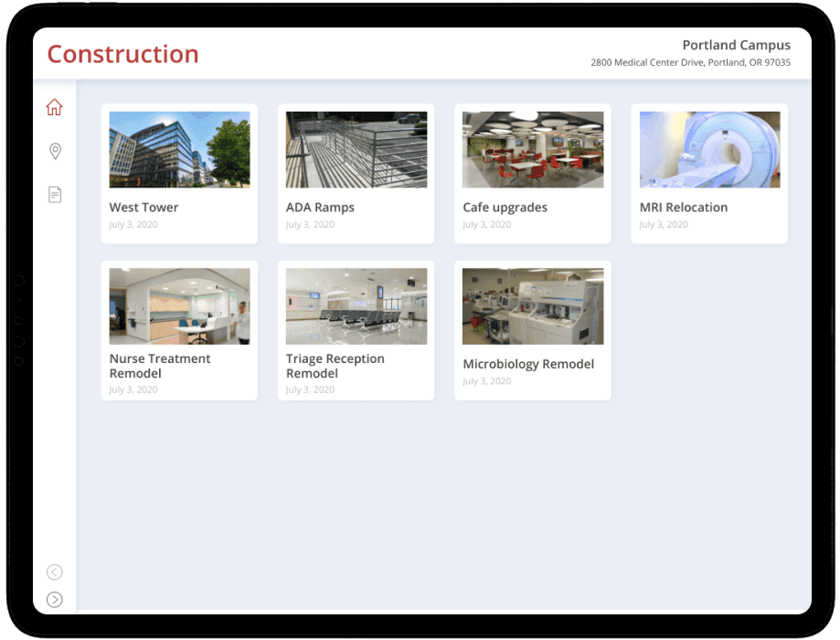Open the Triage Reception Remodel photo
Viewport: 840px width, 640px height.
point(356,306)
